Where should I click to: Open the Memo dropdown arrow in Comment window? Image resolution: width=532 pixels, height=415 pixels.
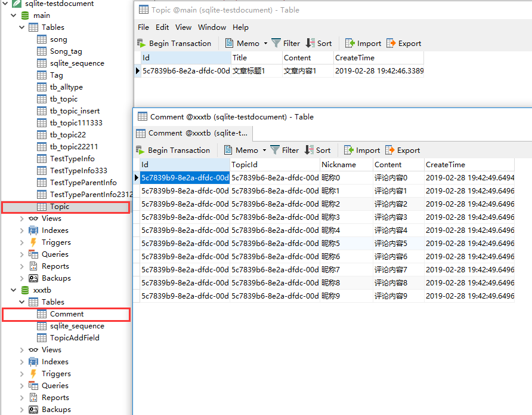(264, 150)
